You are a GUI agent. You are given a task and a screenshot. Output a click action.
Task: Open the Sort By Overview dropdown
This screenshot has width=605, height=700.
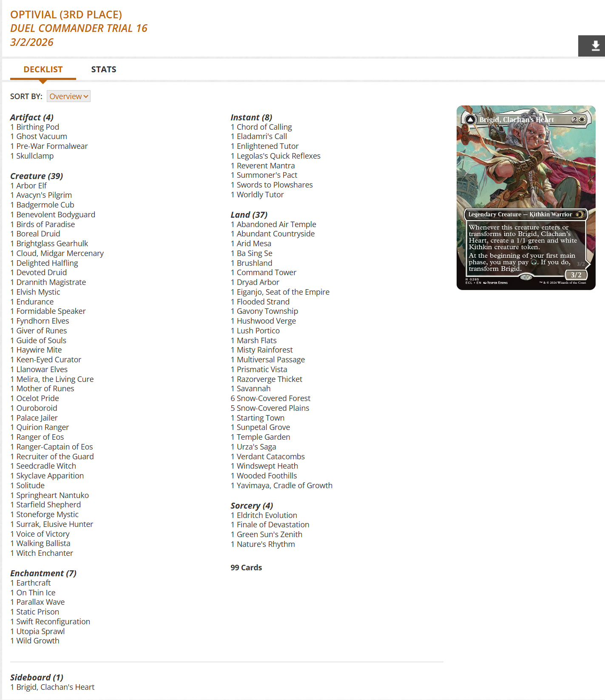click(x=68, y=96)
